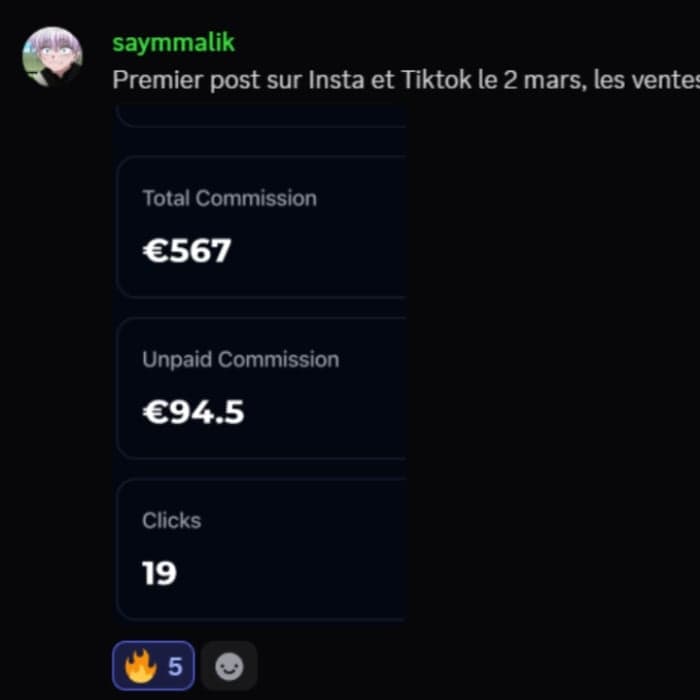
Task: Open the Unpaid Commission card in the image
Action: tap(261, 388)
